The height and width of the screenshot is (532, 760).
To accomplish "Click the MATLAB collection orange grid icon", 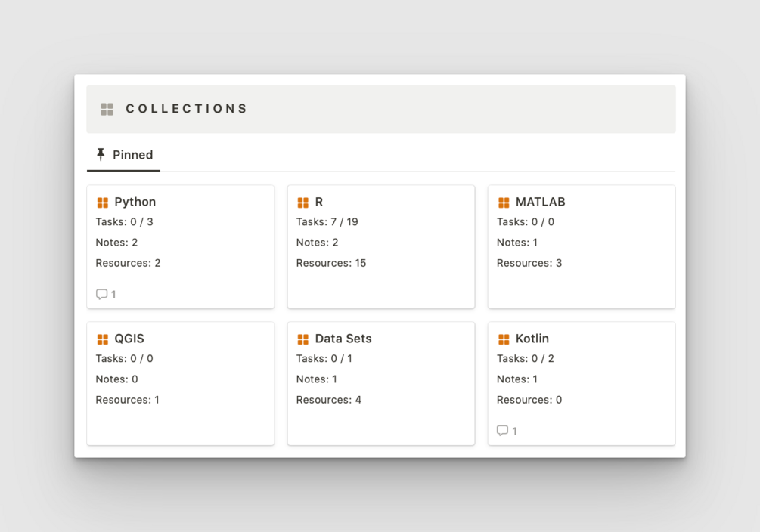I will [504, 203].
